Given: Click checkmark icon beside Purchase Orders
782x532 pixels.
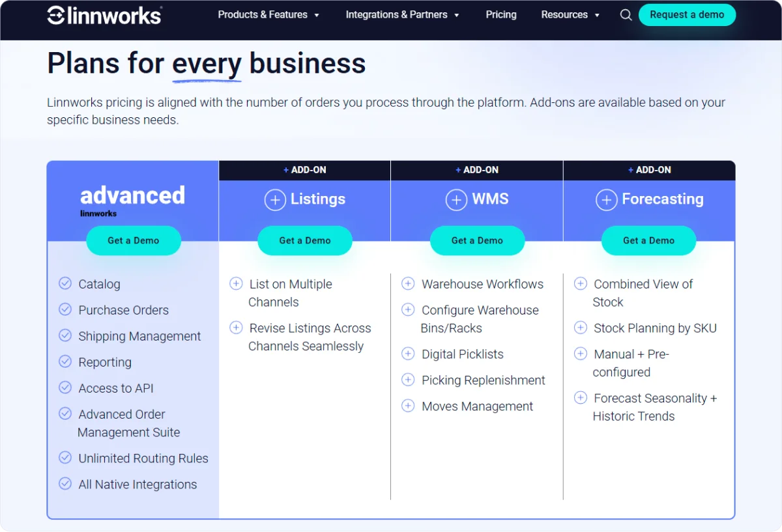Looking at the screenshot, I should (x=65, y=309).
